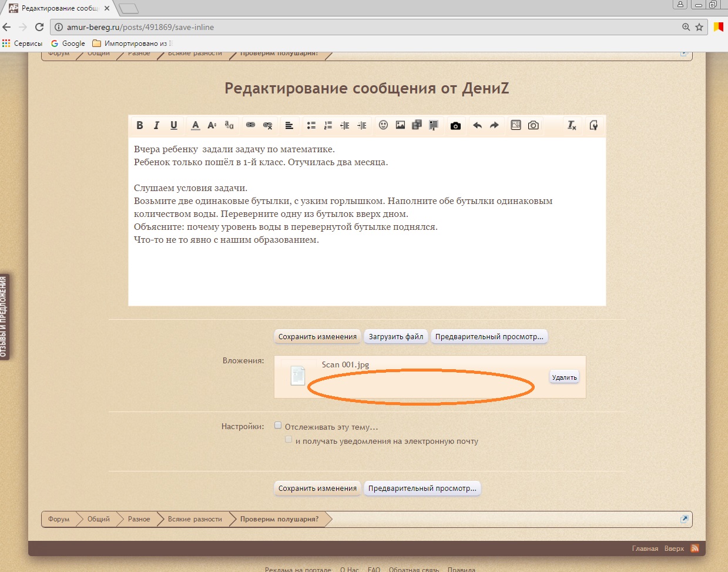The height and width of the screenshot is (572, 728).
Task: Click the solid black camera icon
Action: [x=455, y=125]
